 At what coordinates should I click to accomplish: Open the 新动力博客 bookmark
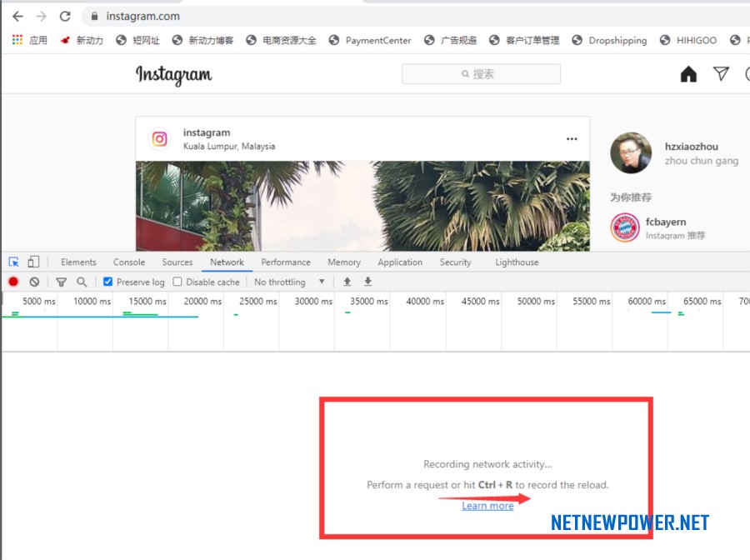pos(202,40)
